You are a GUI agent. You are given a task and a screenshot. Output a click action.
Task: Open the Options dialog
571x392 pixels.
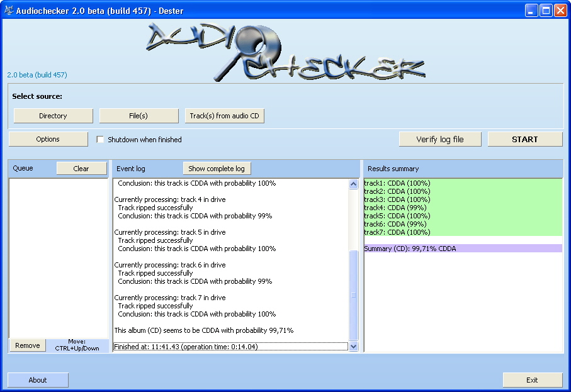(x=48, y=139)
